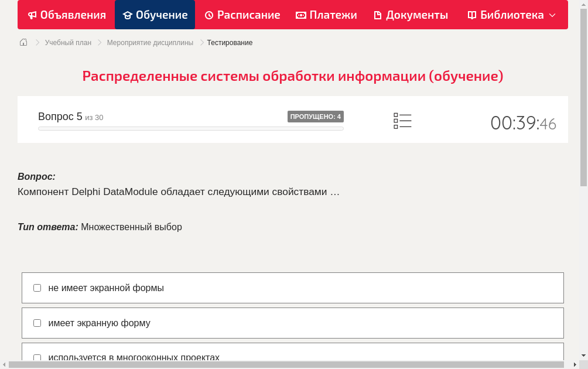Open the Расписание section
588x369 pixels.
242,15
